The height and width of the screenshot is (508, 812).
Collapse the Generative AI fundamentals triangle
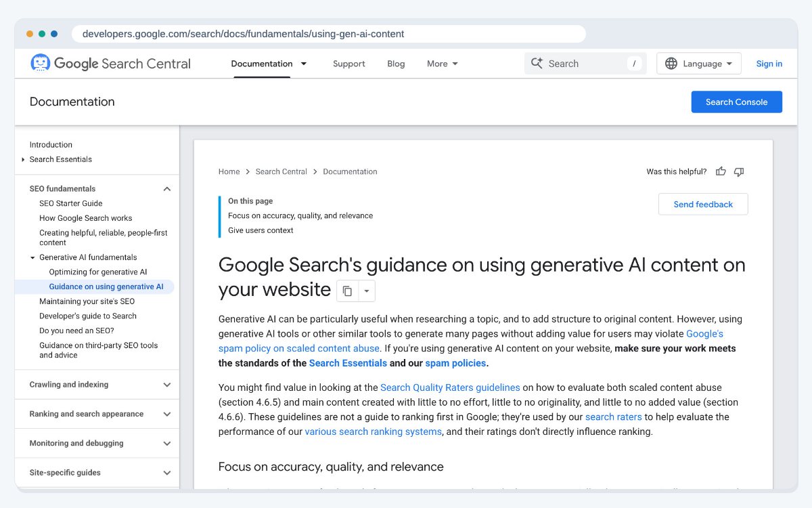[32, 257]
